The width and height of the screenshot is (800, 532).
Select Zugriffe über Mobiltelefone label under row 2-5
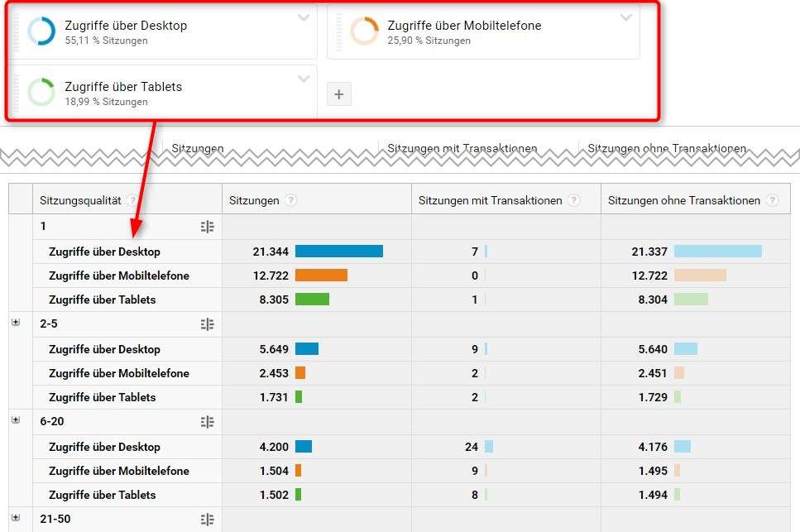[x=119, y=373]
